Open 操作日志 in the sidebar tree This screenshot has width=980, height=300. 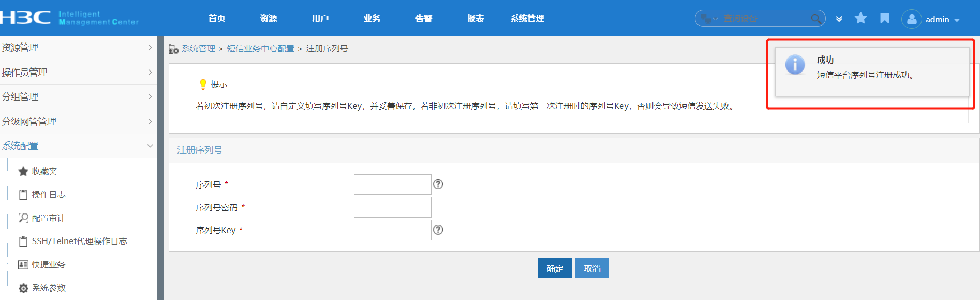pos(48,195)
